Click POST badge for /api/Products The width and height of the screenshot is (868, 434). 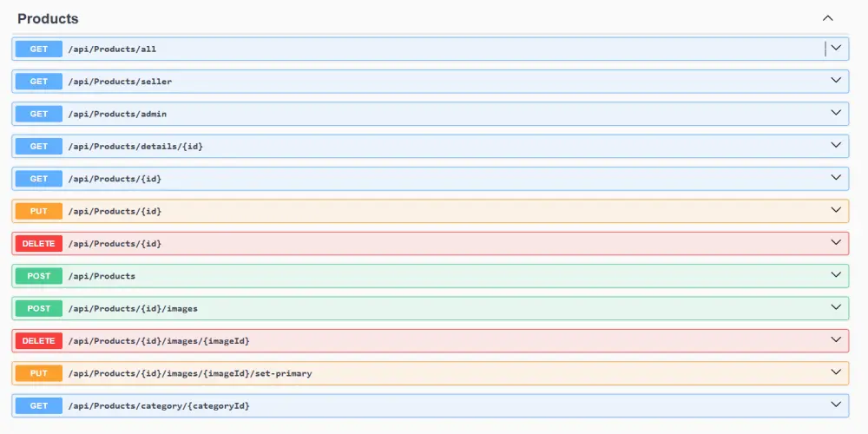[x=39, y=276]
